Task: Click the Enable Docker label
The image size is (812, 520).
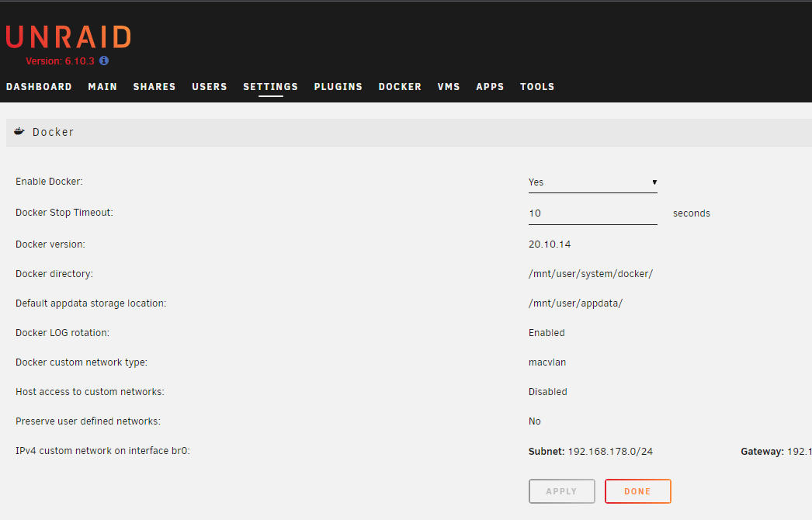Action: coord(49,182)
